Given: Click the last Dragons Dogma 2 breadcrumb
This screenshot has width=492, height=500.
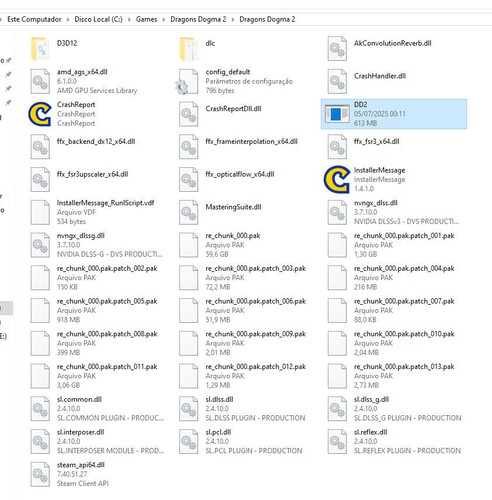Looking at the screenshot, I should pos(267,19).
